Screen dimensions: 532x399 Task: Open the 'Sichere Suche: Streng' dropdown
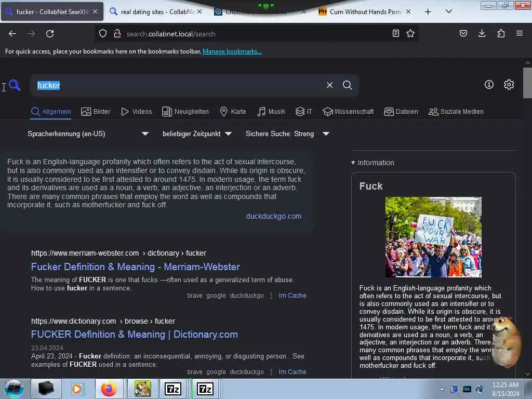(287, 134)
